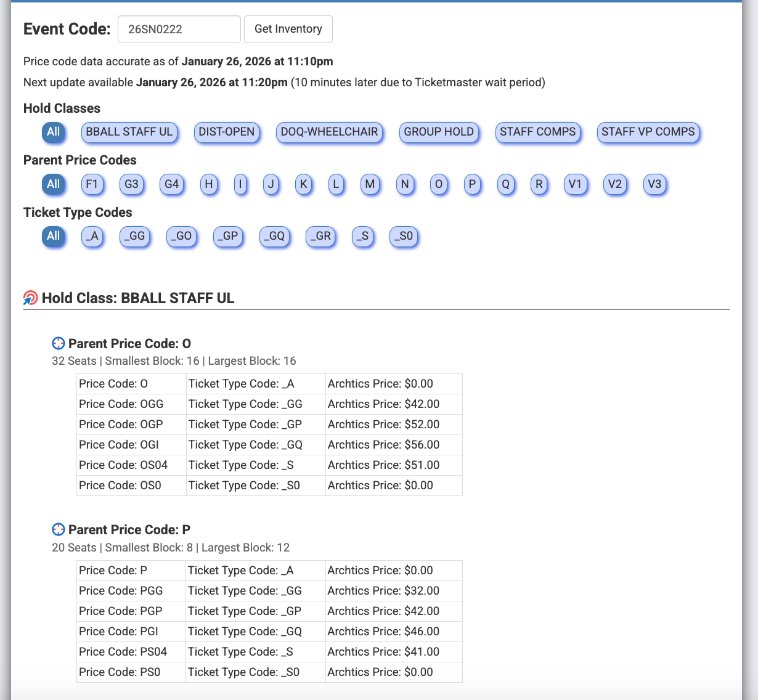The image size is (758, 700).
Task: Focus the Event Code input field
Action: point(179,29)
